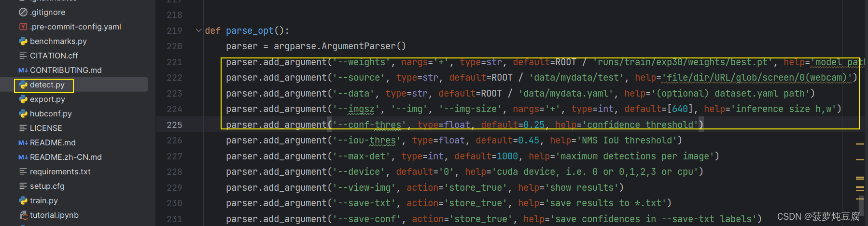Click 'argparse.ArgumentParser()' on line 220

click(x=340, y=46)
